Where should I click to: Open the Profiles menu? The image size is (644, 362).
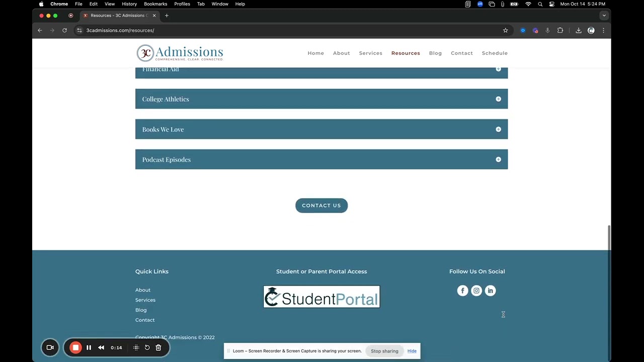(182, 4)
